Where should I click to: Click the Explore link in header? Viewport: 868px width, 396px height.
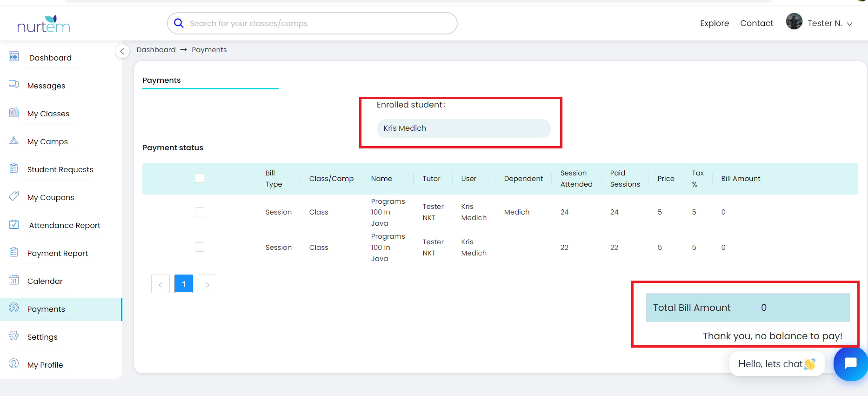[714, 23]
